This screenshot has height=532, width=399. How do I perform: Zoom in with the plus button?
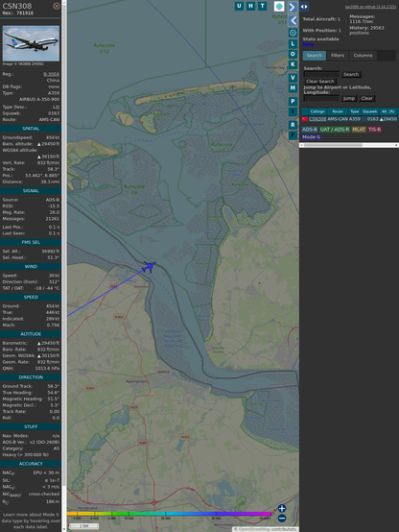[x=282, y=508]
